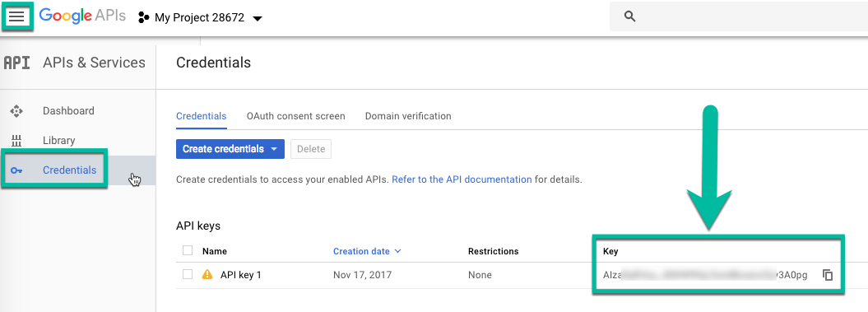Screen dimensions: 868x312
Task: Follow Refer to the API documentation link
Action: pyautogui.click(x=462, y=179)
